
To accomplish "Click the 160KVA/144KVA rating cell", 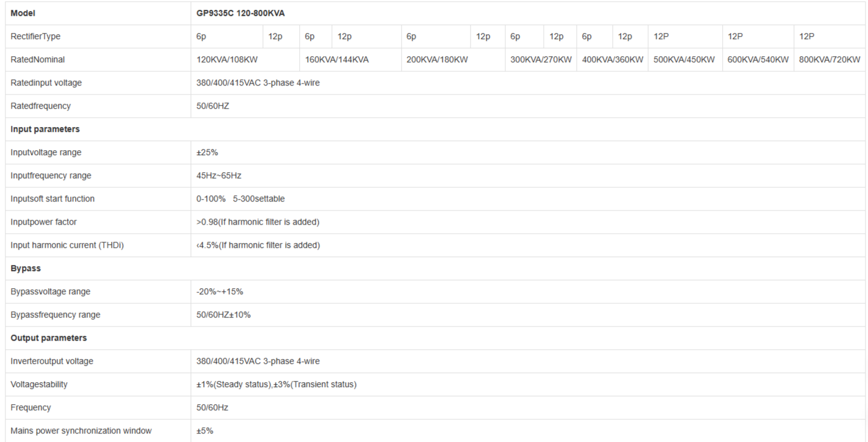I will [x=336, y=60].
